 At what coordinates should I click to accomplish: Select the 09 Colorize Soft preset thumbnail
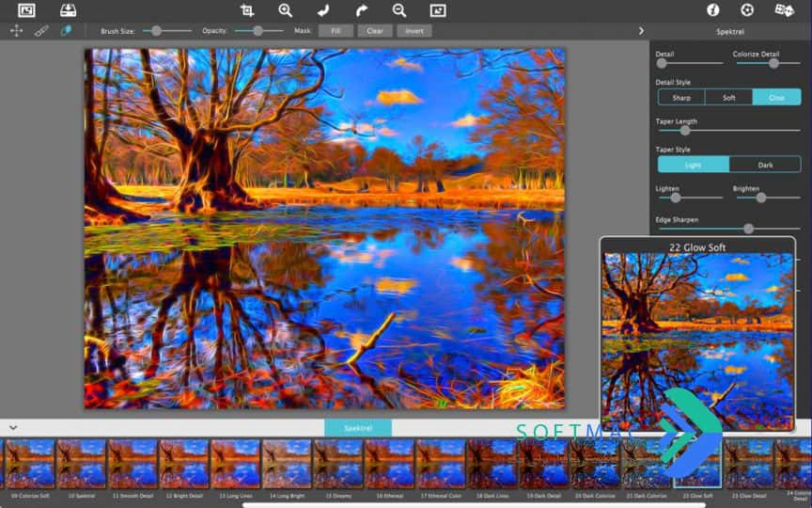click(30, 464)
